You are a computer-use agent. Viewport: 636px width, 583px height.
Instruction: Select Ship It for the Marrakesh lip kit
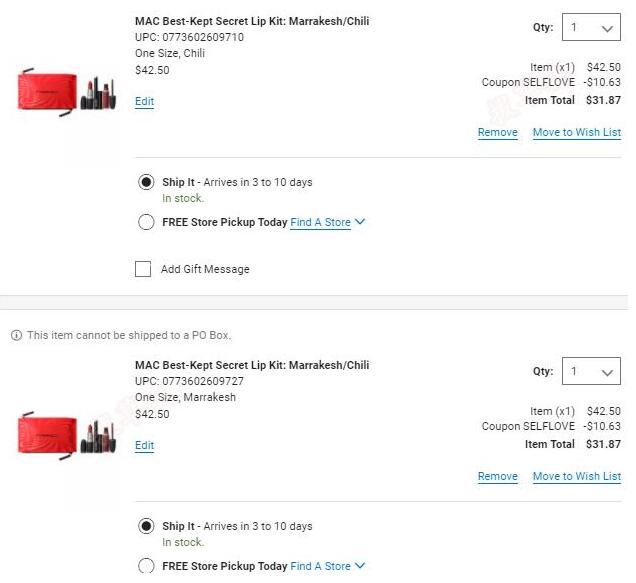(146, 526)
